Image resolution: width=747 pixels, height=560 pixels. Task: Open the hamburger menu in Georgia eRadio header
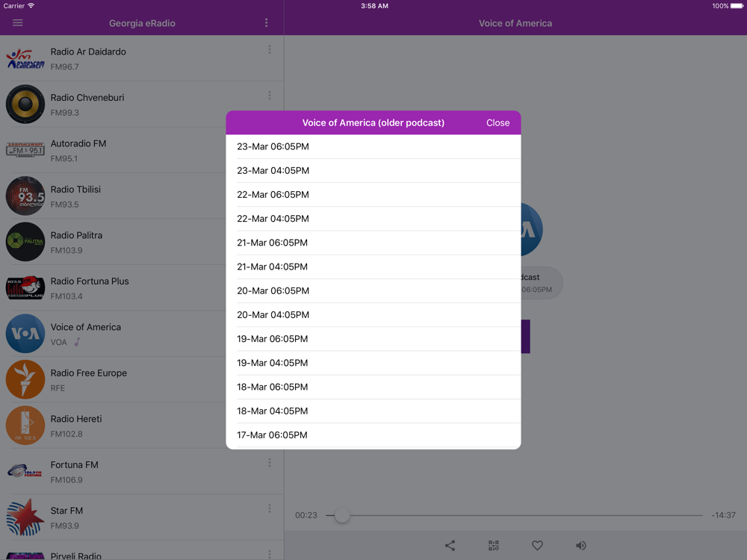(x=18, y=23)
